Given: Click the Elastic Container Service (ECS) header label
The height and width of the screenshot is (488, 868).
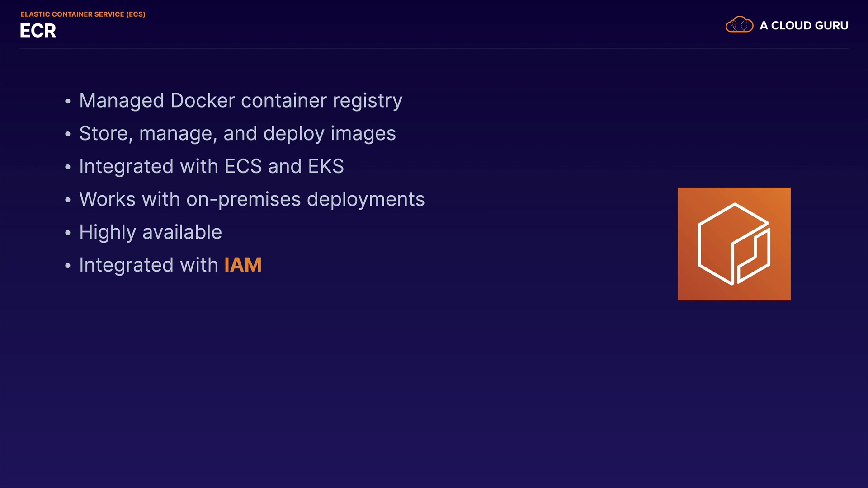Looking at the screenshot, I should tap(83, 14).
